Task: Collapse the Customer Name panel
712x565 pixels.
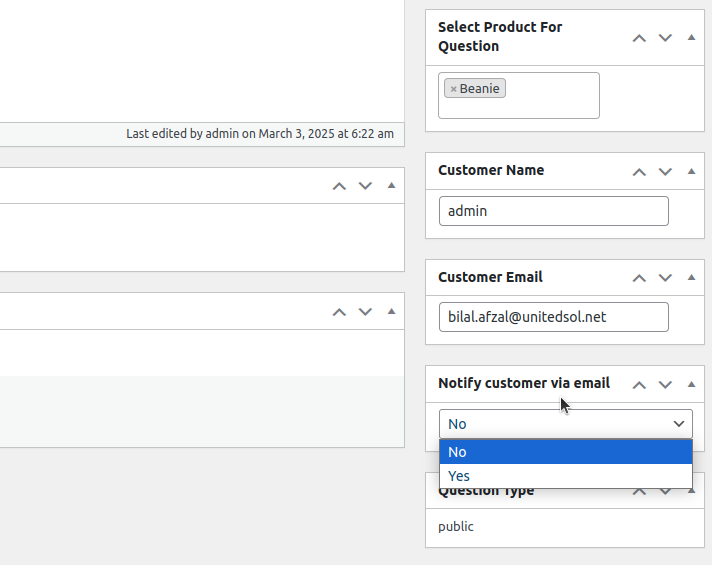Action: (x=691, y=171)
